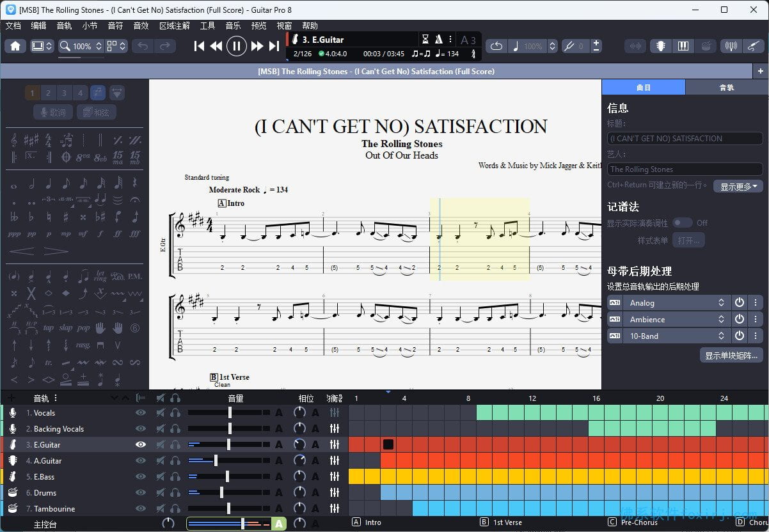Jump to first bar button
Screen dimensions: 769x532
(x=199, y=46)
